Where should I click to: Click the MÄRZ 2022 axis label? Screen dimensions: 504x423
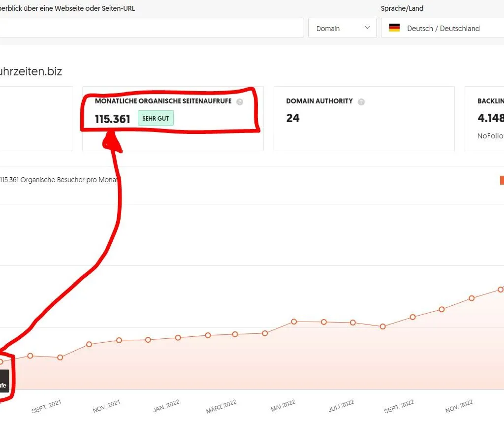coord(221,406)
